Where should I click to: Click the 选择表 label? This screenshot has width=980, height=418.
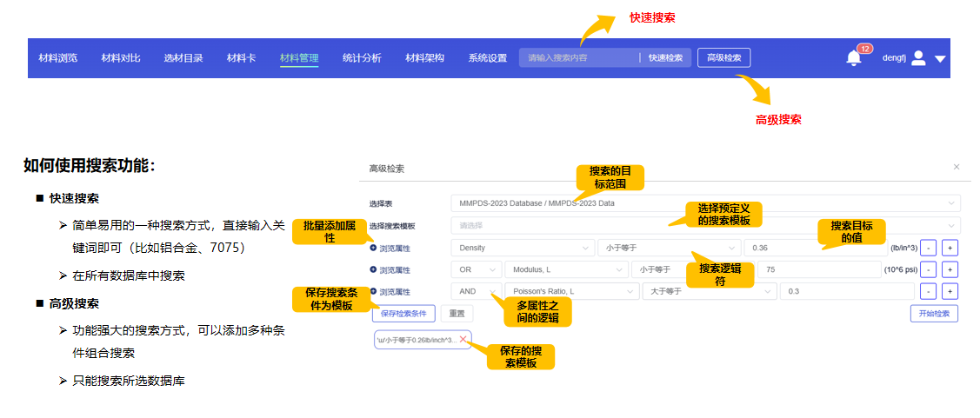[381, 203]
